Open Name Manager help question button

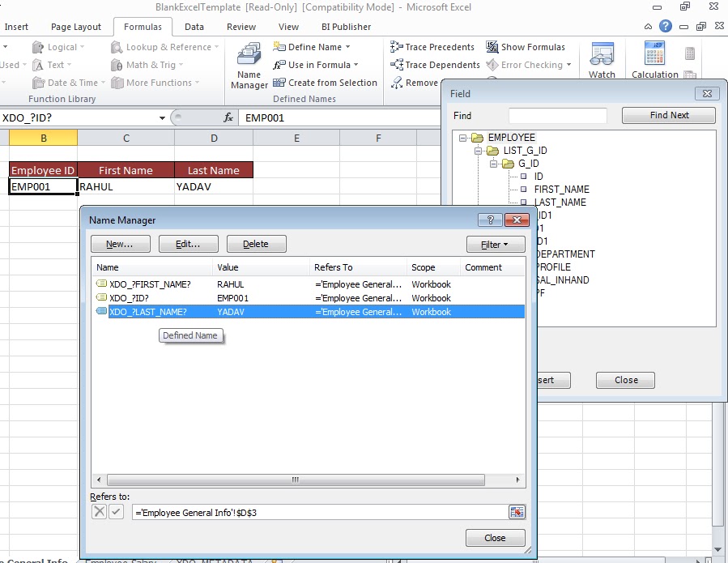coord(490,220)
